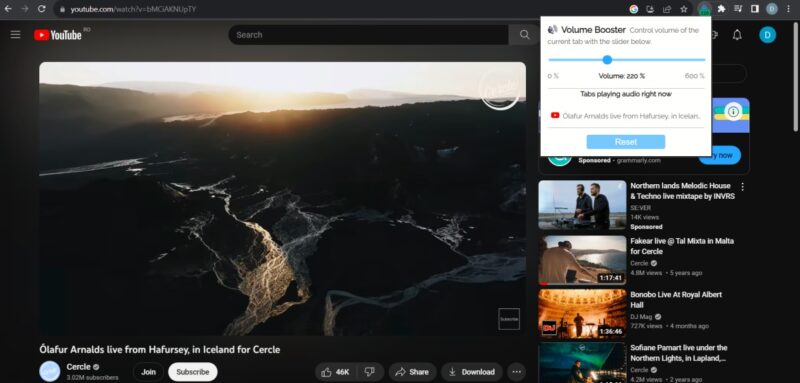Click the YouTube search input field
Viewport: 800px width, 383px height.
[x=368, y=35]
